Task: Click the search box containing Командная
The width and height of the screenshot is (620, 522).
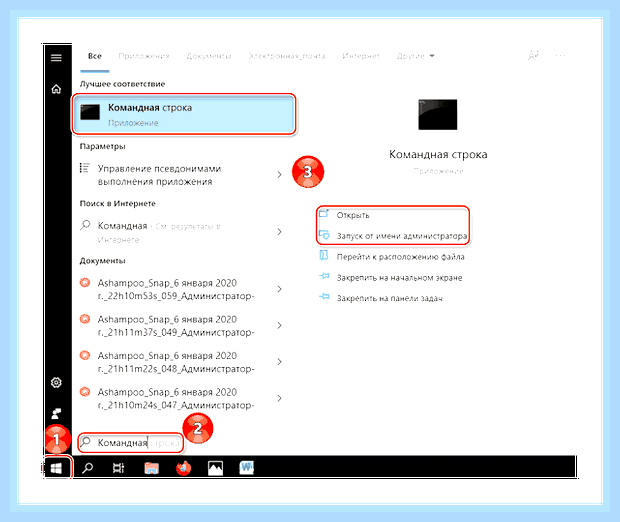Action: tap(130, 443)
